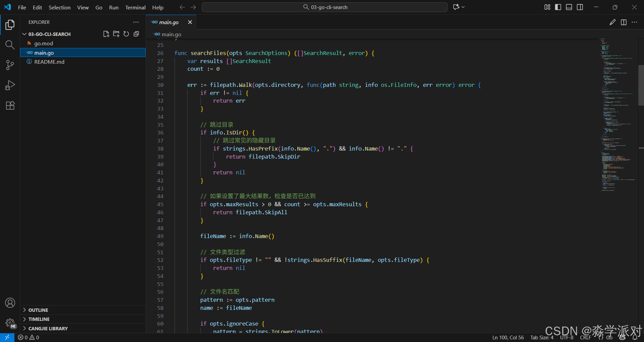Viewport: 644px width, 342px height.
Task: Open the remote window indicator
Action: (7, 337)
